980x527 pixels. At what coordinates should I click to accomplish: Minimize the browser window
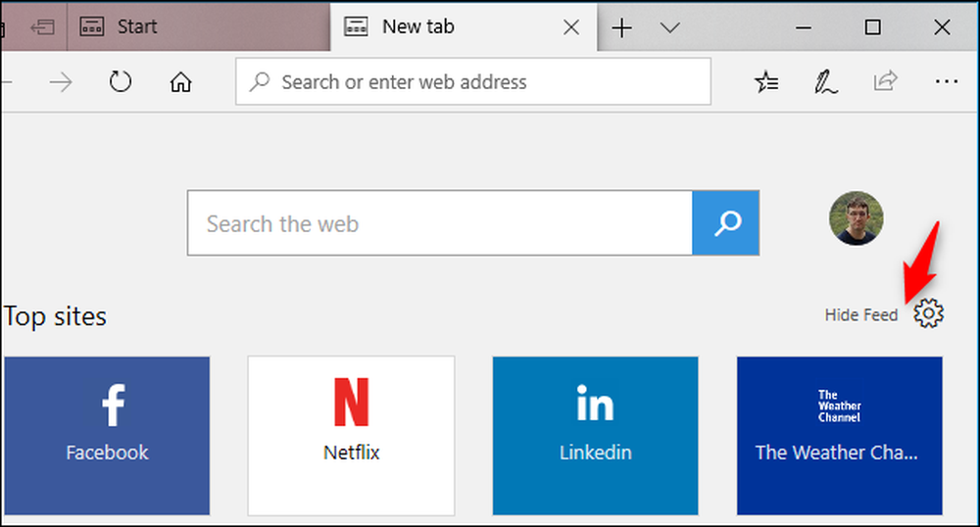click(804, 27)
